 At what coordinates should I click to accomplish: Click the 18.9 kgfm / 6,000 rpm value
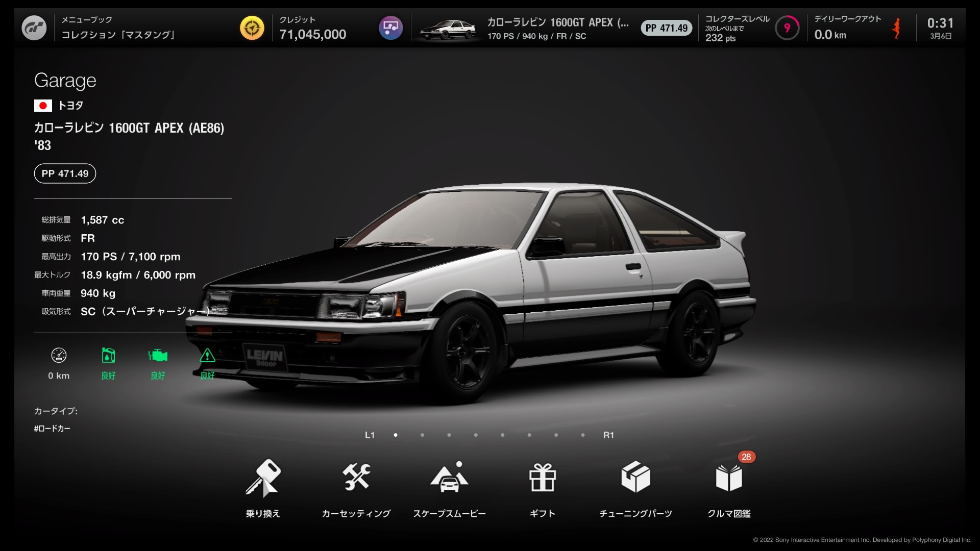point(138,275)
